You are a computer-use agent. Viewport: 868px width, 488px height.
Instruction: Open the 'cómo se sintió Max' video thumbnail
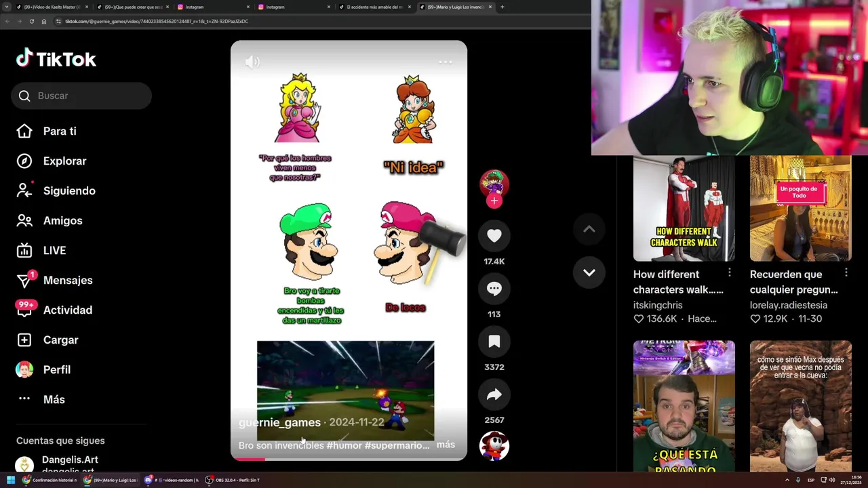pyautogui.click(x=800, y=405)
